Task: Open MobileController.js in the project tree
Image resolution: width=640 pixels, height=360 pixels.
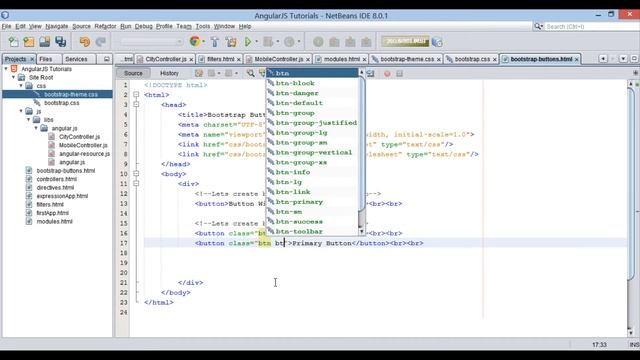Action: [83, 145]
